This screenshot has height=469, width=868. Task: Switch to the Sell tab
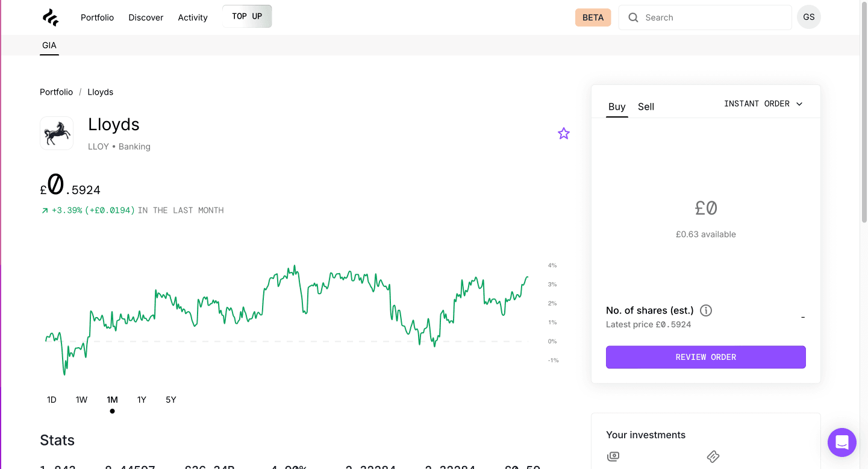(x=646, y=107)
